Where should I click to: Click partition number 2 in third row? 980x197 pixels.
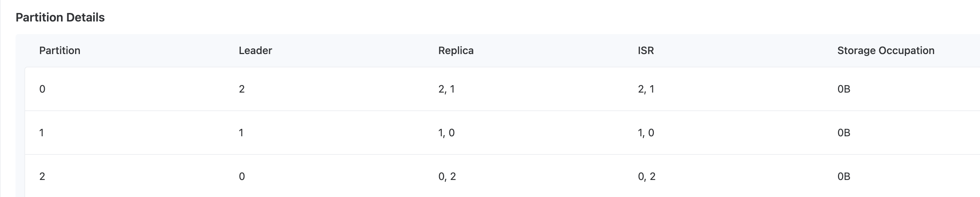point(42,176)
